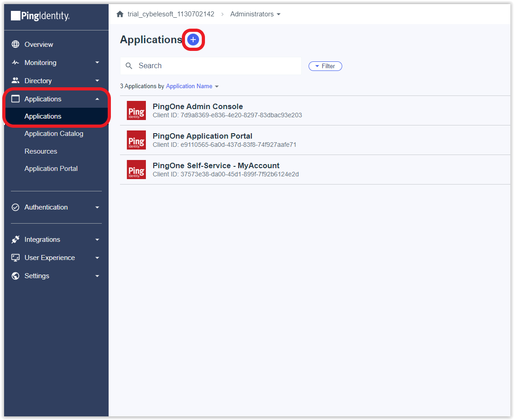The width and height of the screenshot is (514, 420).
Task: Go to trial_cybelesoft_1130702142 breadcrumb
Action: pos(171,14)
